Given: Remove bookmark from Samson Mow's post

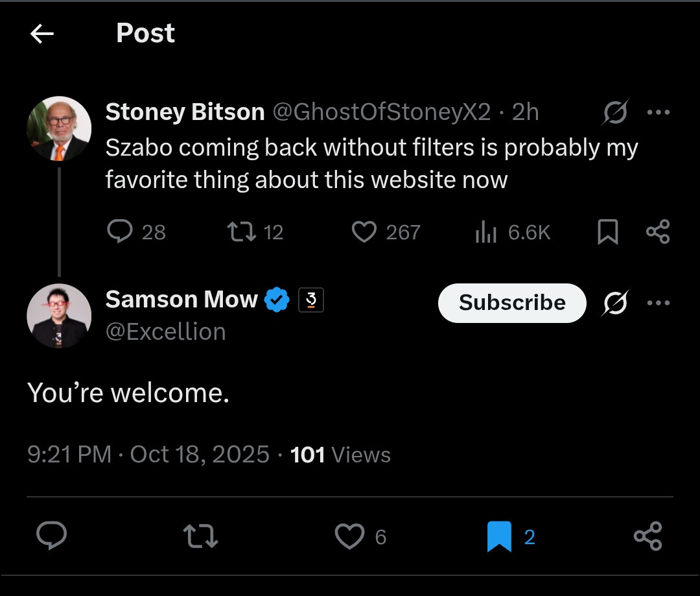Looking at the screenshot, I should [x=499, y=536].
